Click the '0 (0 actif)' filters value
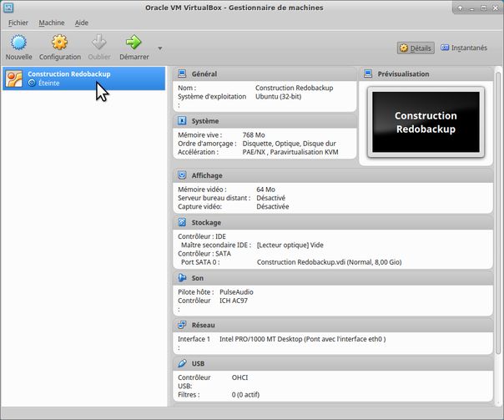Viewport: 504px width, 420px height. point(245,395)
